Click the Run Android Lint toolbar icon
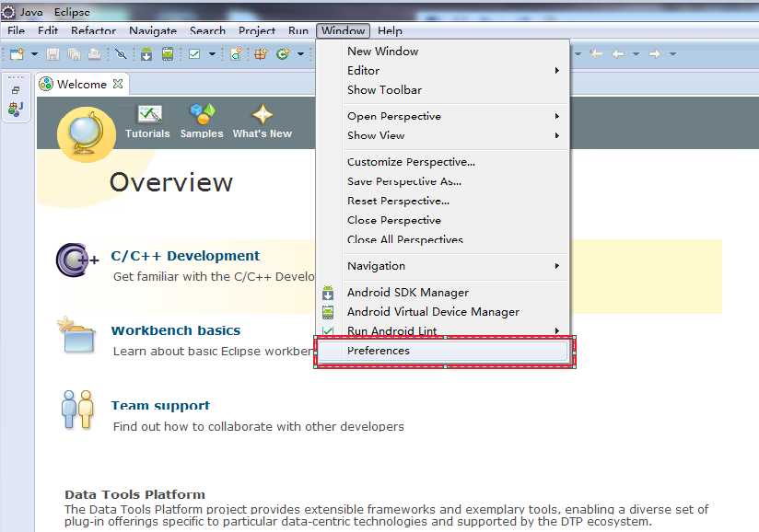The width and height of the screenshot is (759, 532). click(194, 53)
